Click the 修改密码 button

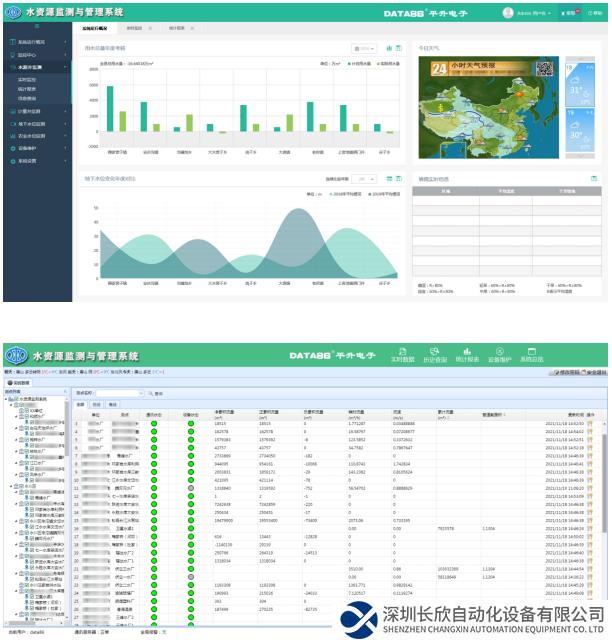[x=562, y=372]
